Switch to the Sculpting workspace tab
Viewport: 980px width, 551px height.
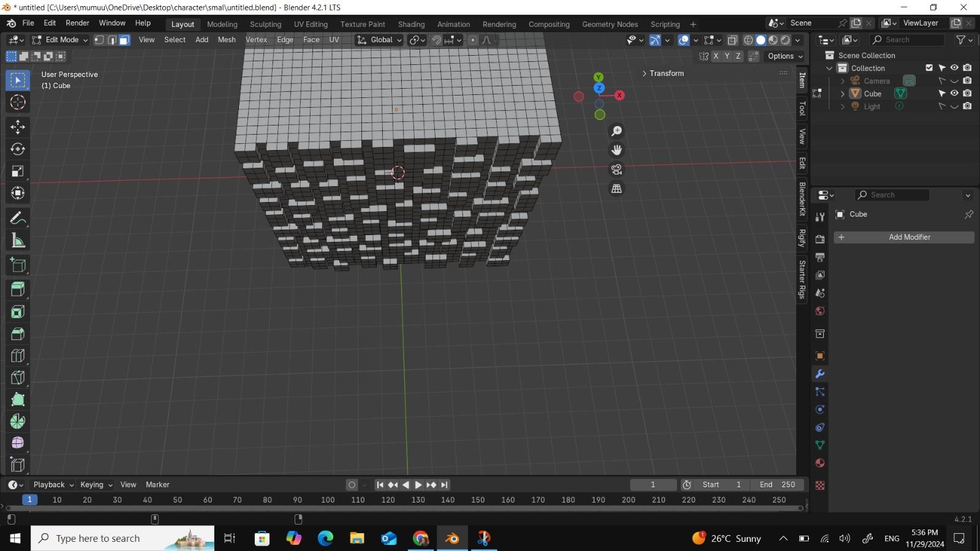coord(265,24)
